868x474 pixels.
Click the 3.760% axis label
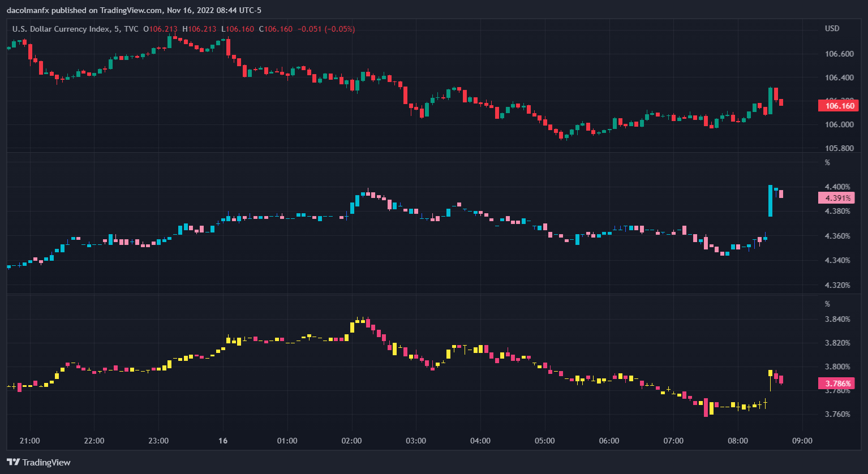[x=838, y=414]
